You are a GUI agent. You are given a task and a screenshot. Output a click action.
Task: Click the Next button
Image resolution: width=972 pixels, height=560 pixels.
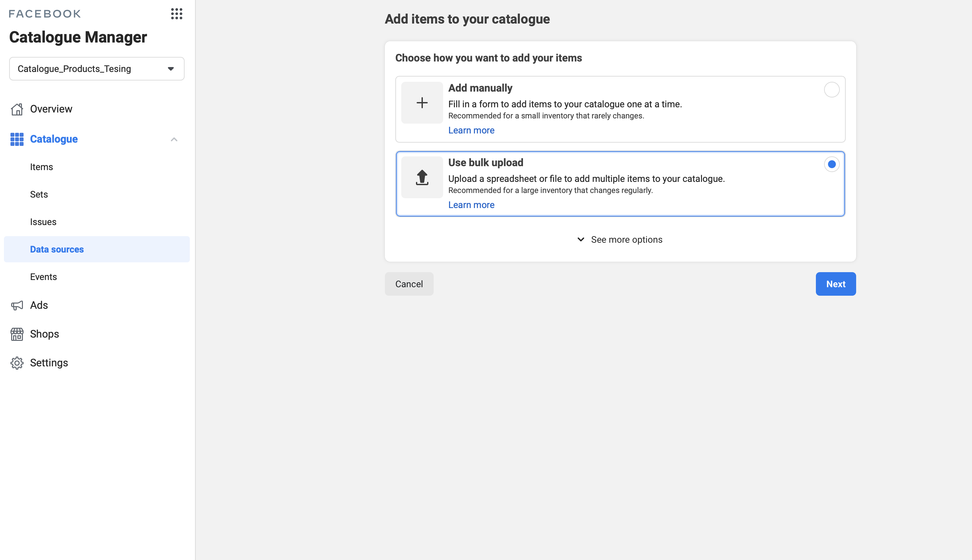(x=836, y=284)
